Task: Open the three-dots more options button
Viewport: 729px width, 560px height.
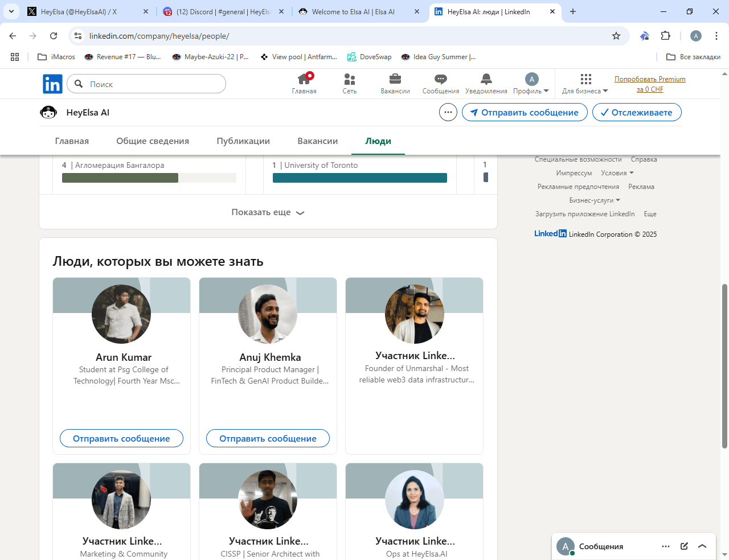Action: (x=448, y=112)
